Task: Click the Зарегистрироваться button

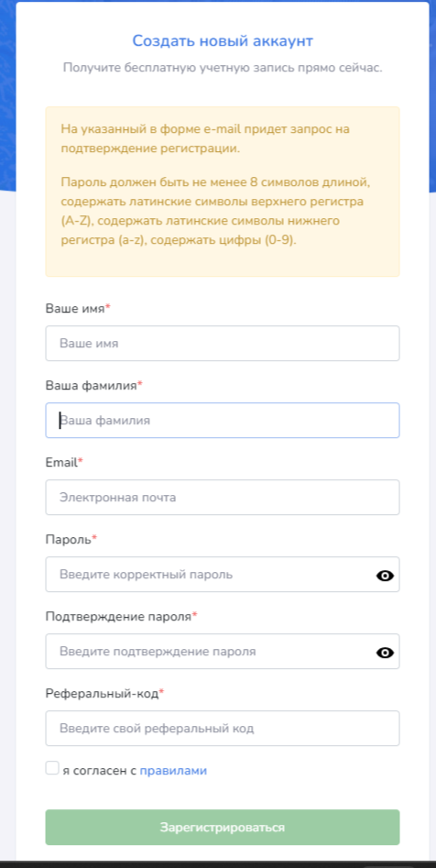Action: coord(223,827)
